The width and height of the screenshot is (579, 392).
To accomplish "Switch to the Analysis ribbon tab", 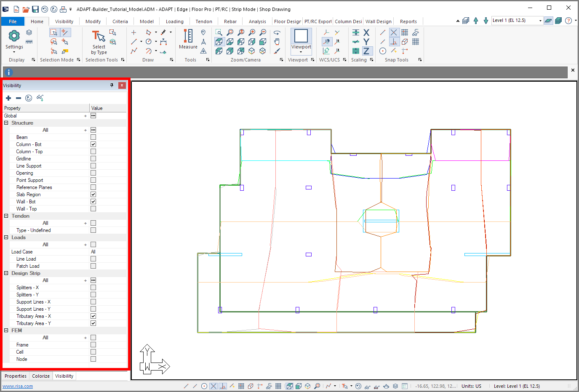I will [x=257, y=21].
